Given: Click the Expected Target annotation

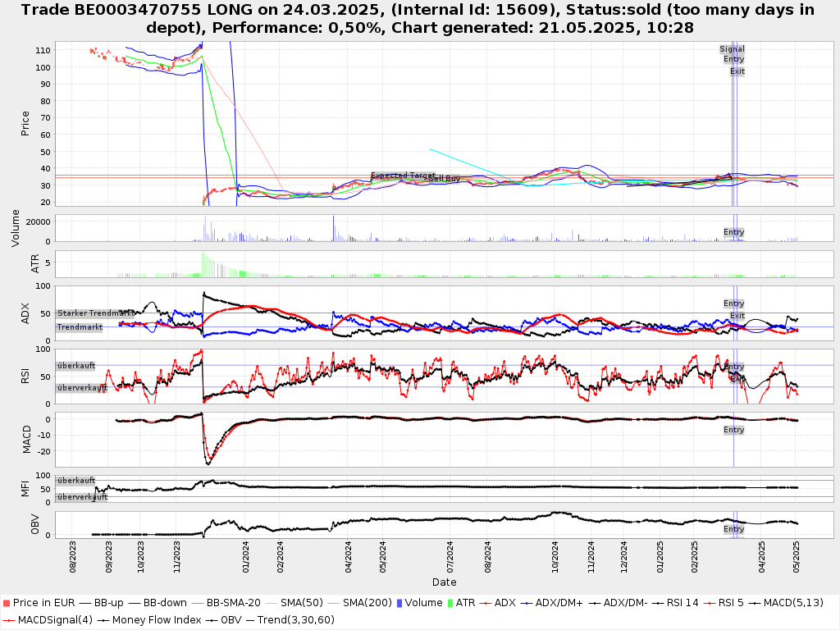Looking at the screenshot, I should point(402,176).
